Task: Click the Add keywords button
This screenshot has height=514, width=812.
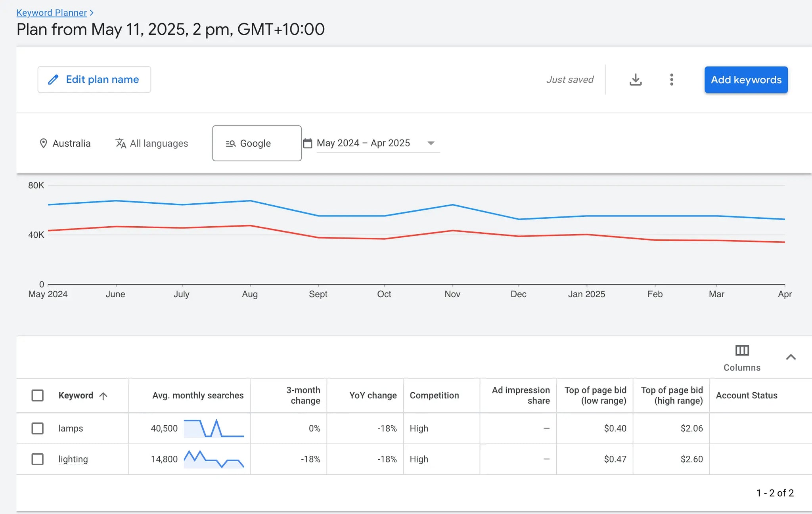Action: click(746, 80)
